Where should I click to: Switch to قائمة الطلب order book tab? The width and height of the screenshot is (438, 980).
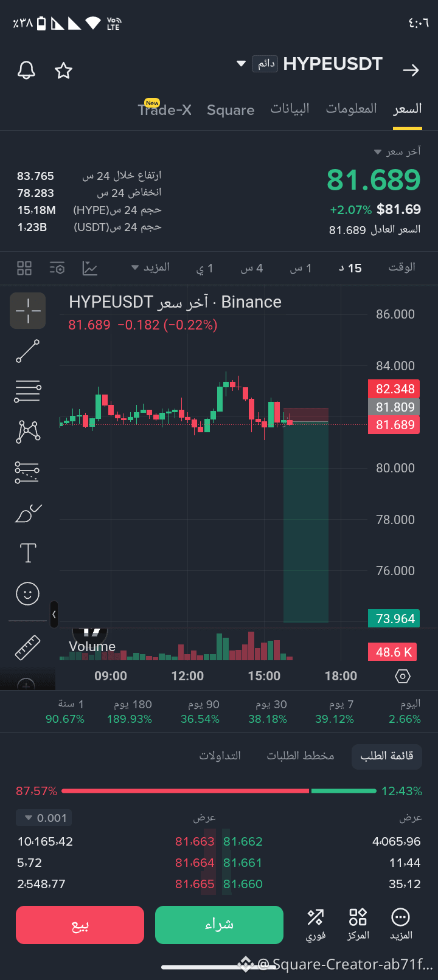[387, 756]
